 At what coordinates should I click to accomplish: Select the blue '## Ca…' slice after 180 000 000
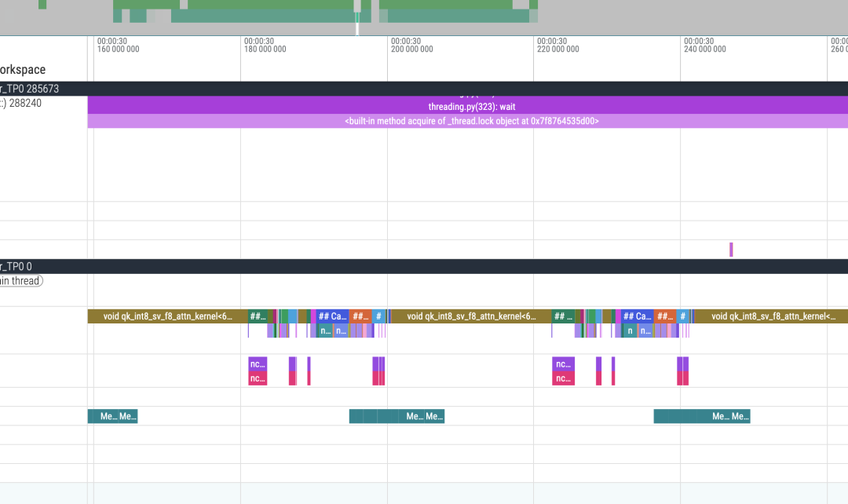[x=332, y=316]
